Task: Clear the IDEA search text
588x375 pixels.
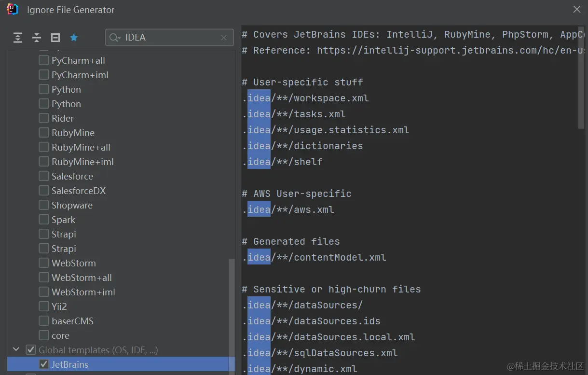Action: coord(224,38)
